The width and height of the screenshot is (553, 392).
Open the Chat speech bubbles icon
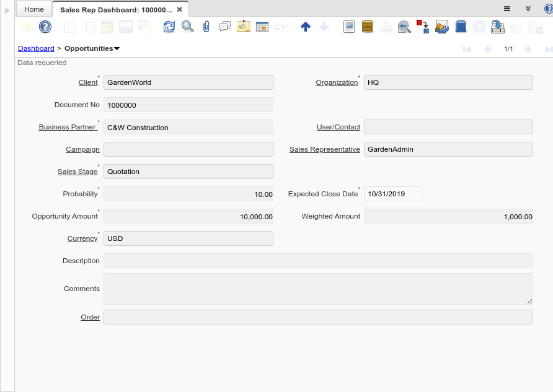[225, 27]
